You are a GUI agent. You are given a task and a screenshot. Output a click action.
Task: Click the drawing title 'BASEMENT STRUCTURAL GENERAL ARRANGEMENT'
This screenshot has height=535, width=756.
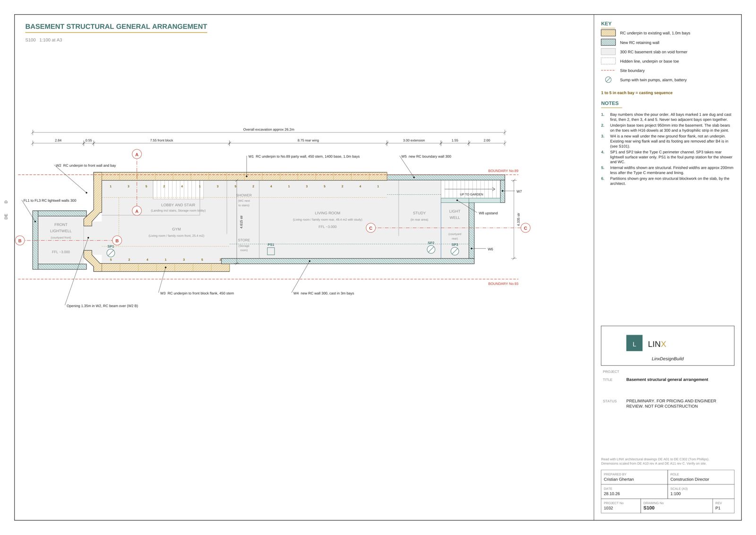pyautogui.click(x=116, y=26)
